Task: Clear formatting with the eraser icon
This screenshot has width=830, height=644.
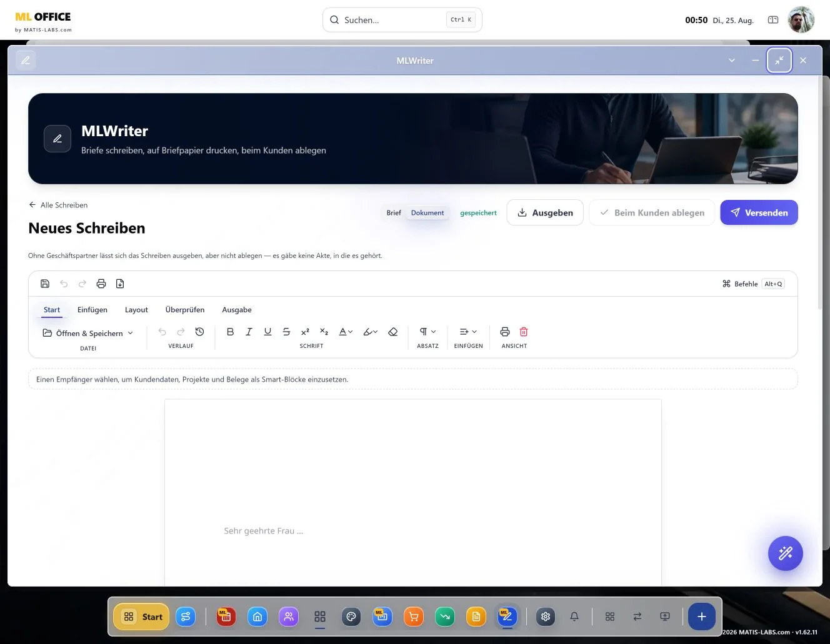Action: [393, 332]
